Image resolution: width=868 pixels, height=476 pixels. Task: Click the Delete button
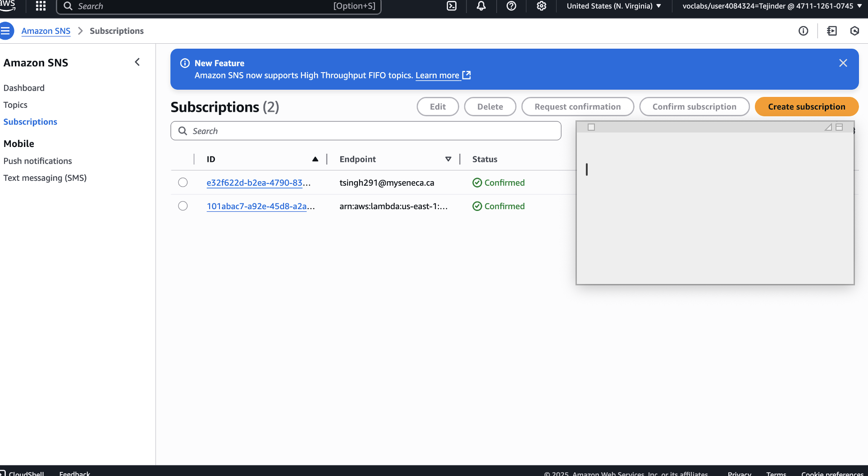490,107
